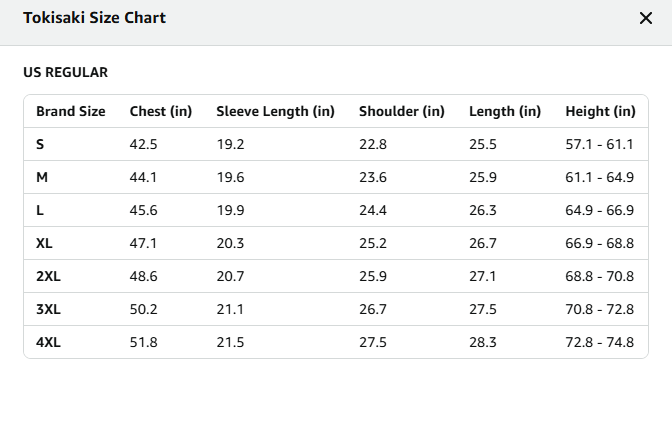Image resolution: width=672 pixels, height=427 pixels.
Task: Click sleeve length value 19.2
Action: [230, 144]
